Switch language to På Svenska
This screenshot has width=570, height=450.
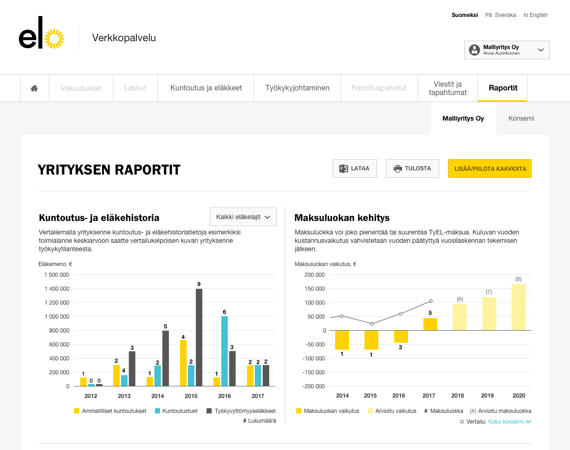pos(500,15)
